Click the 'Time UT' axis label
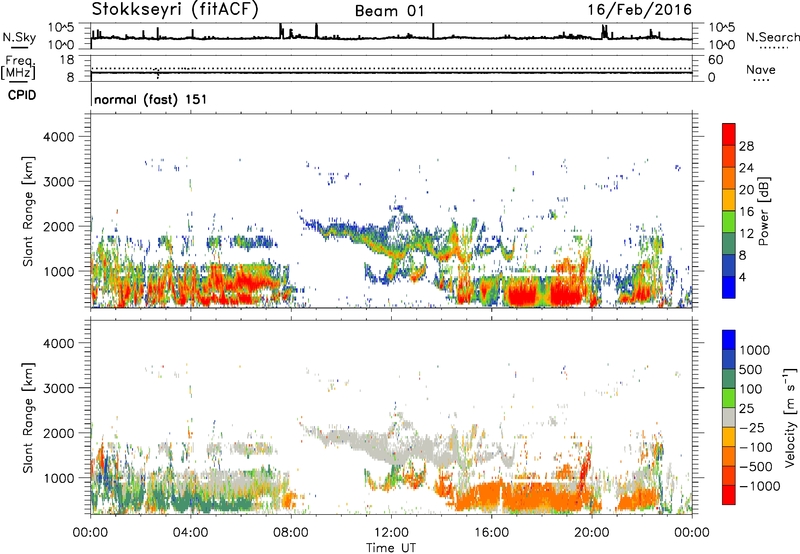This screenshot has height=554, width=800. click(x=391, y=548)
